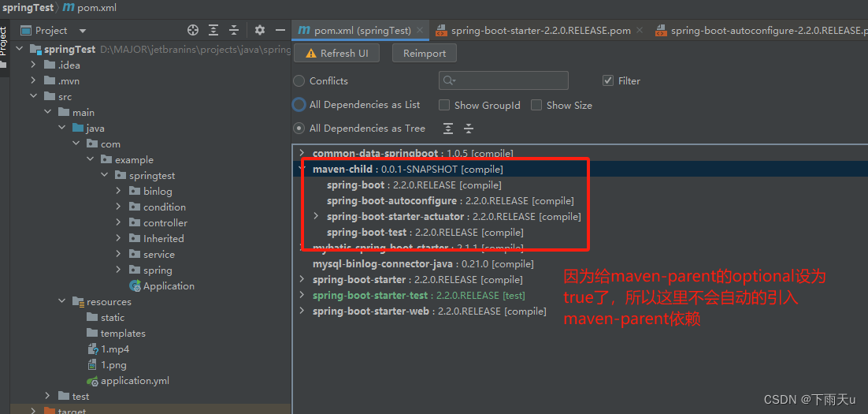Screen dimensions: 868x414
Task: Close the spring-boot-starter-2.2.0.RELEASE.pom tab
Action: [640, 31]
